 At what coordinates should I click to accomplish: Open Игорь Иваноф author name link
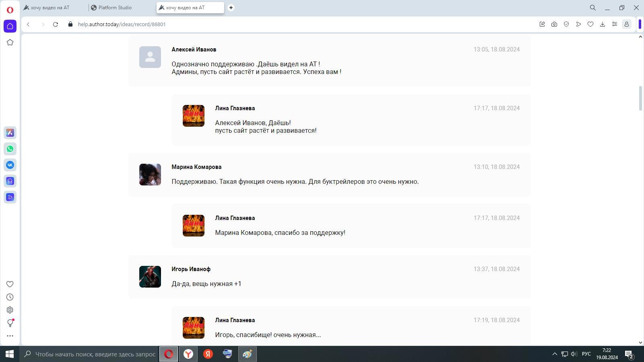coord(191,269)
